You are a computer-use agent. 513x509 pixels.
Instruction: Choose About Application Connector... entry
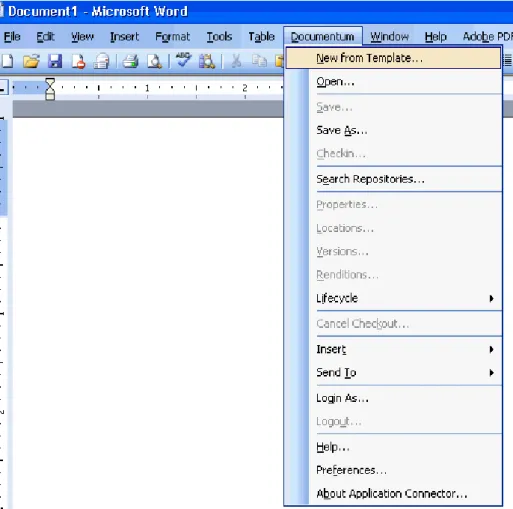393,493
